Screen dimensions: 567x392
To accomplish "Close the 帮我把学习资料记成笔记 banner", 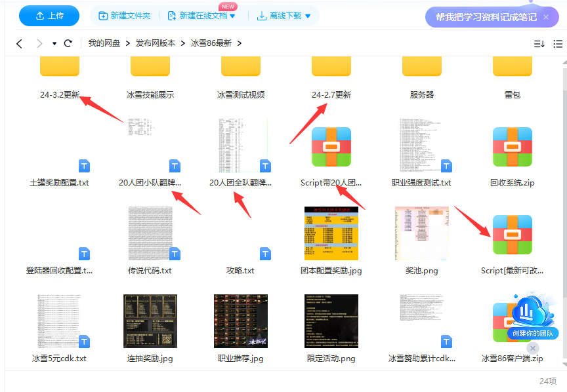I will coord(545,17).
